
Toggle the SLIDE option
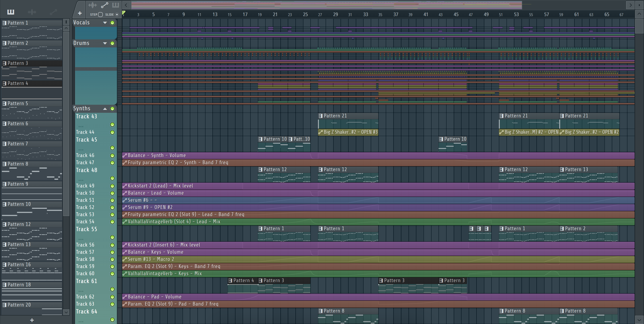[117, 15]
